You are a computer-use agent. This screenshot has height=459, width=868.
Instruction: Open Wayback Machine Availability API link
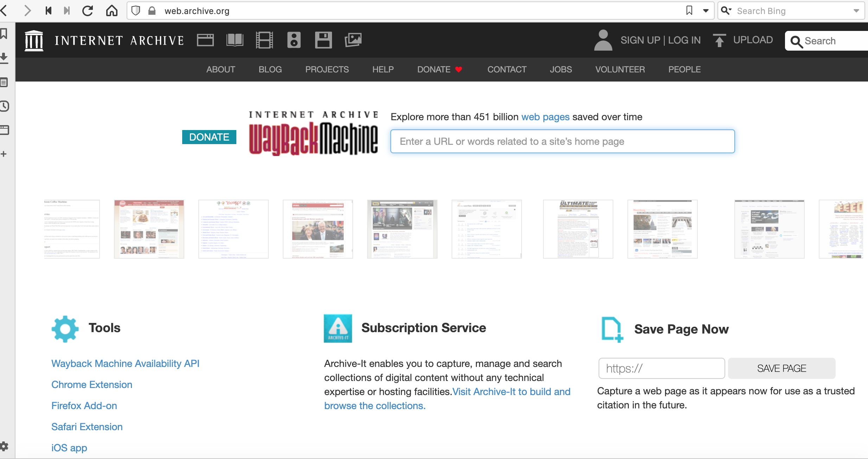(125, 363)
